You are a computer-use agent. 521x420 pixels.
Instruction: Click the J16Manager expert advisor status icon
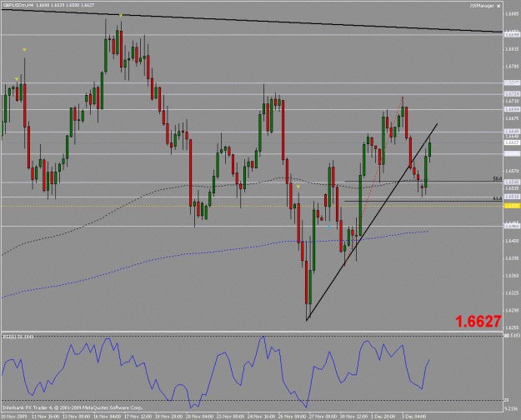click(x=498, y=6)
